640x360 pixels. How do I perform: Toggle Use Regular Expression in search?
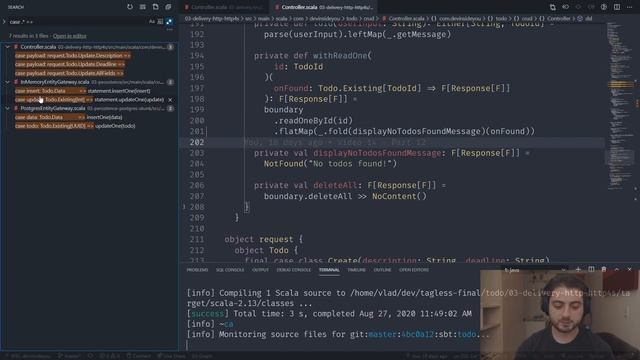169,22
